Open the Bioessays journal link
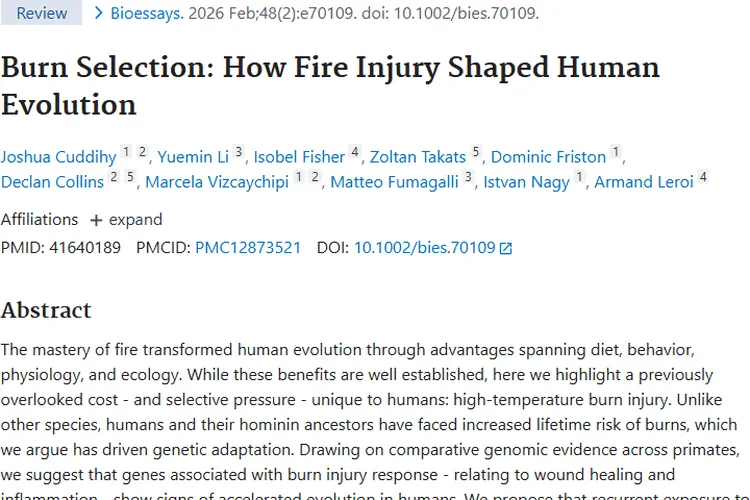The height and width of the screenshot is (500, 750). click(146, 13)
